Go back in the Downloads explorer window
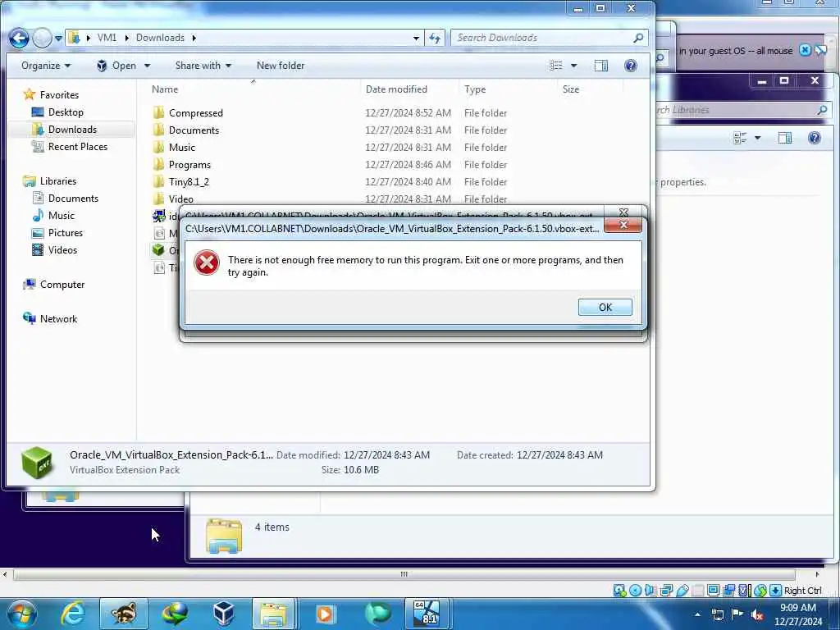 (x=19, y=38)
